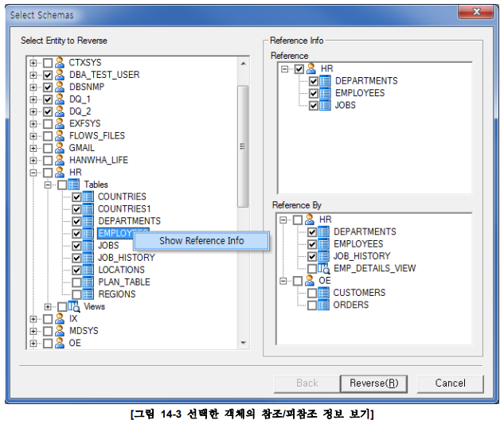Screen dimensions: 504x424
Task: Click the HR user icon in Reference panel
Action: point(311,69)
